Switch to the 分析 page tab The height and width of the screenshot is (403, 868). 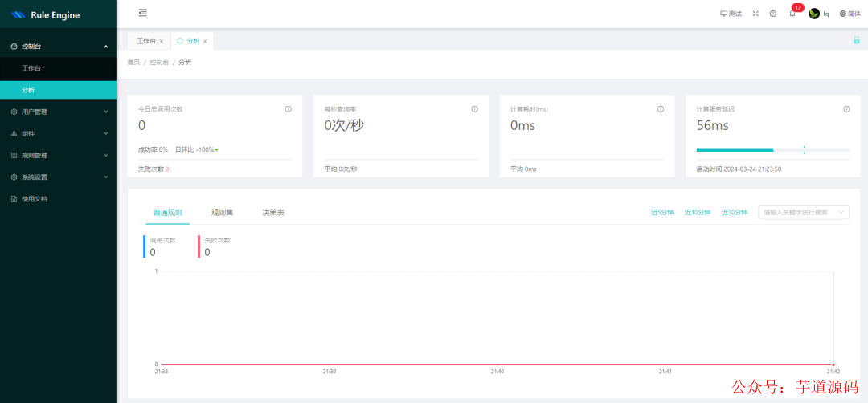click(x=193, y=42)
